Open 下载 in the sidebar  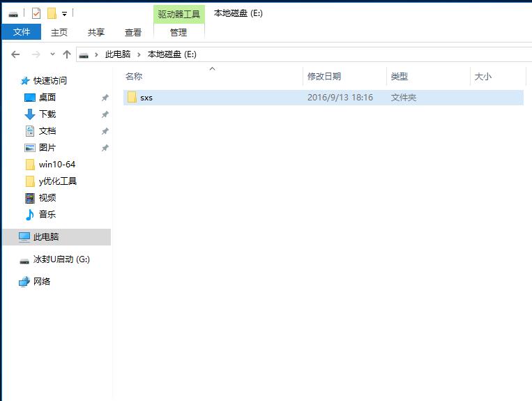47,114
